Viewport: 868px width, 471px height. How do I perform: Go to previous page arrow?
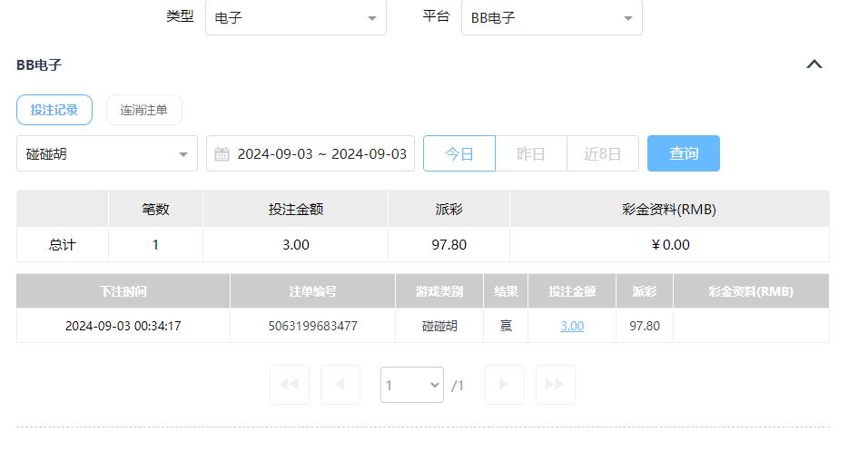point(340,385)
